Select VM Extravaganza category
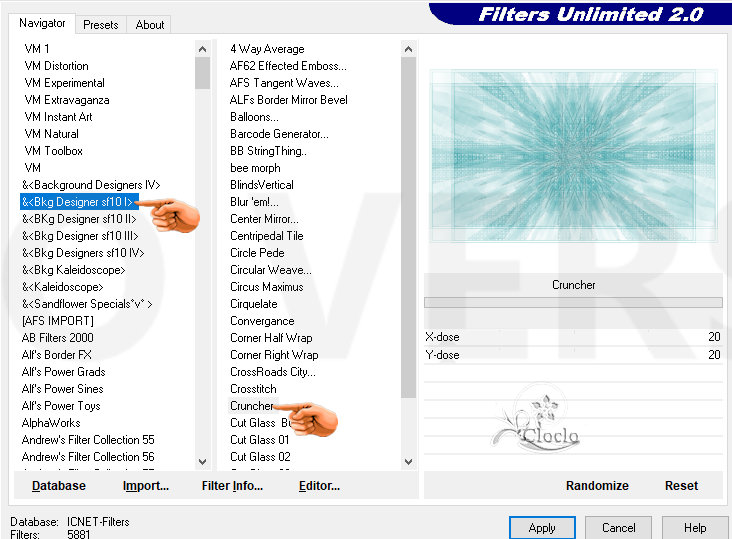 pos(67,100)
